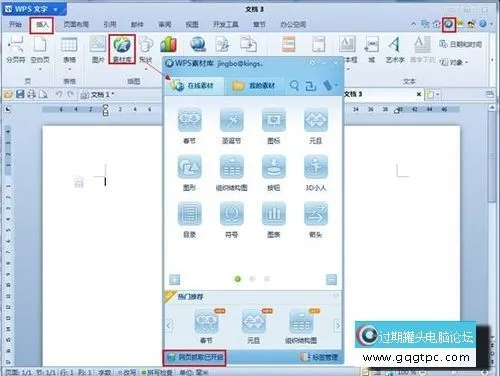The height and width of the screenshot is (376, 500).
Task: Click the red-boxed globe icon at top right
Action: click(449, 24)
